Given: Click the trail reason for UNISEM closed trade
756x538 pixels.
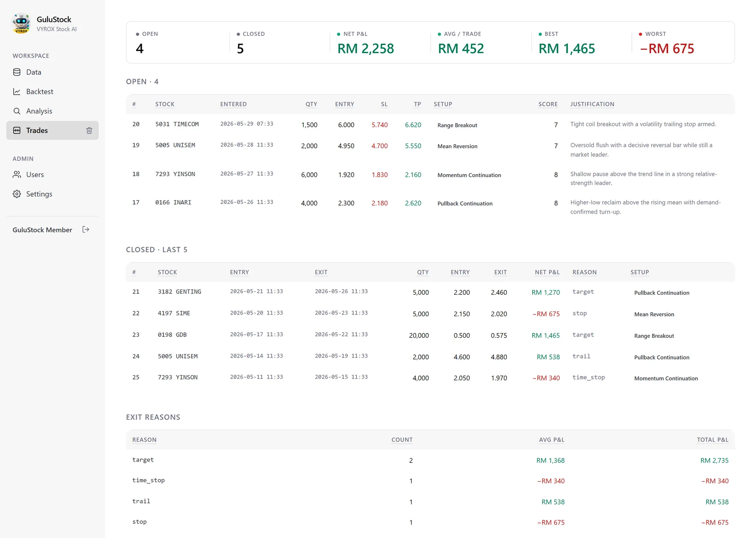Looking at the screenshot, I should pos(581,356).
